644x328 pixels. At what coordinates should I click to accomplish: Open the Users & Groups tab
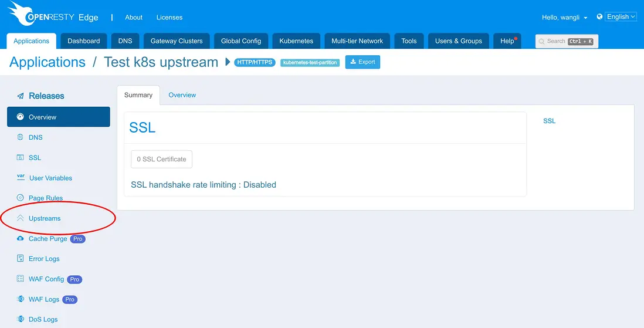(x=459, y=41)
